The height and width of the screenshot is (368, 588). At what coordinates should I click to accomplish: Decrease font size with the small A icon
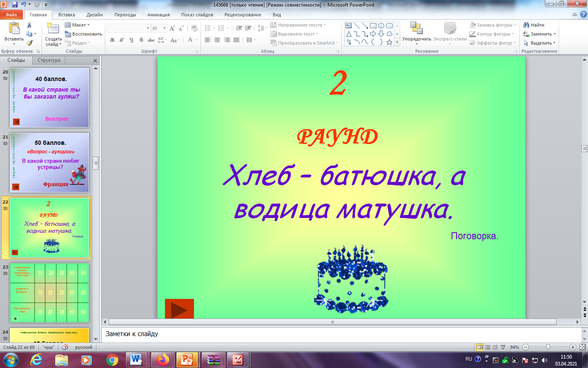click(x=181, y=28)
